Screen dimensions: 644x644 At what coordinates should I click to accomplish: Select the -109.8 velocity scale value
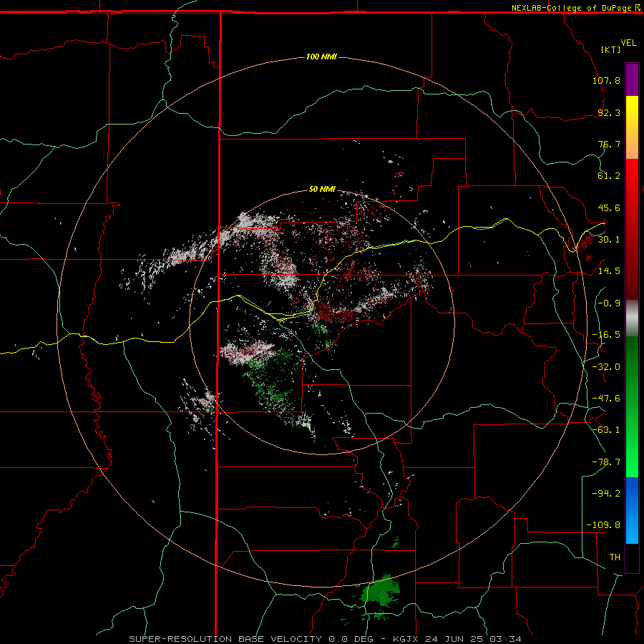tap(603, 525)
